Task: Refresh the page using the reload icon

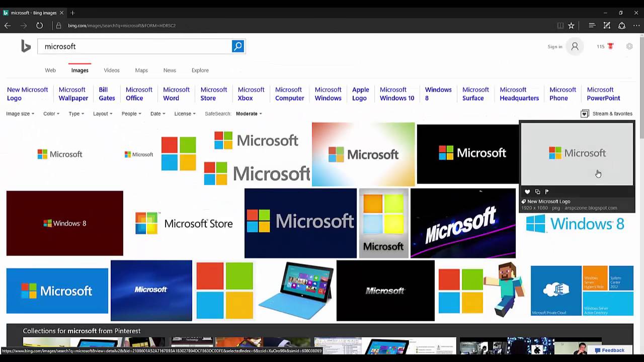Action: (x=39, y=26)
